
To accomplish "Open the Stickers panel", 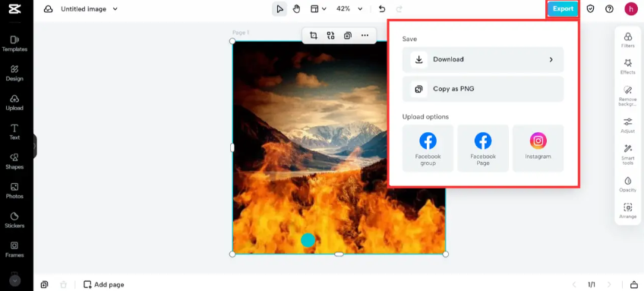I will (x=14, y=220).
